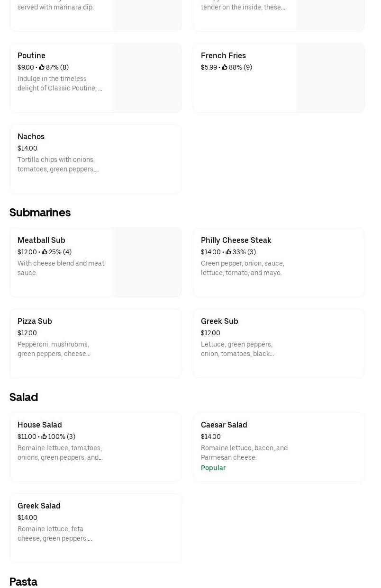
Task: Click the Philly Cheese Steak description text
Action: coord(243,268)
